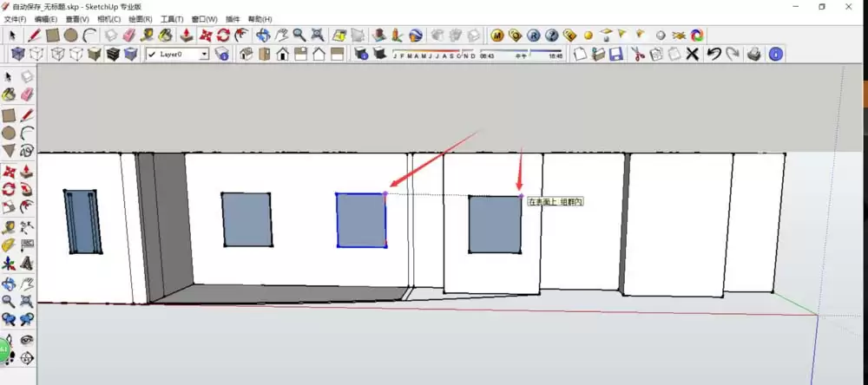Open the 帮助(H) menu
The height and width of the screenshot is (385, 868).
pos(260,19)
